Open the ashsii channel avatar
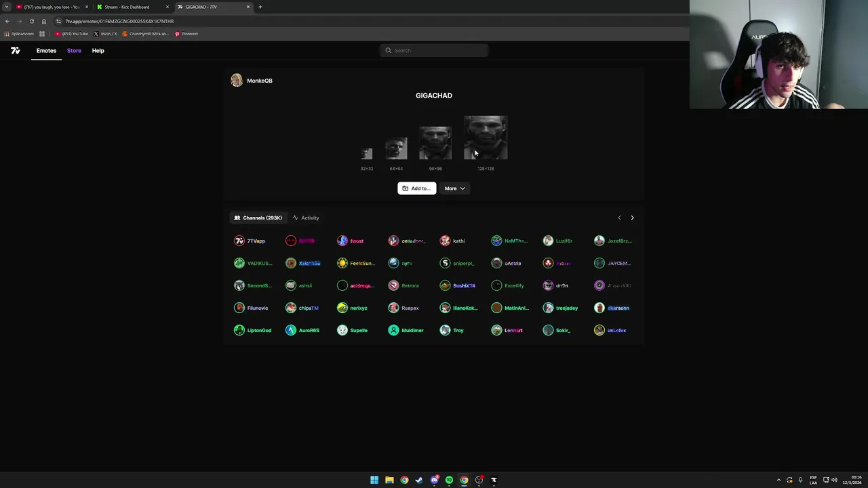The image size is (868, 488). tap(290, 285)
